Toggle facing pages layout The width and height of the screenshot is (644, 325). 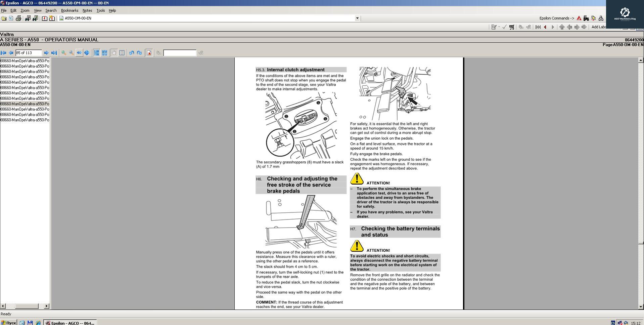click(105, 53)
